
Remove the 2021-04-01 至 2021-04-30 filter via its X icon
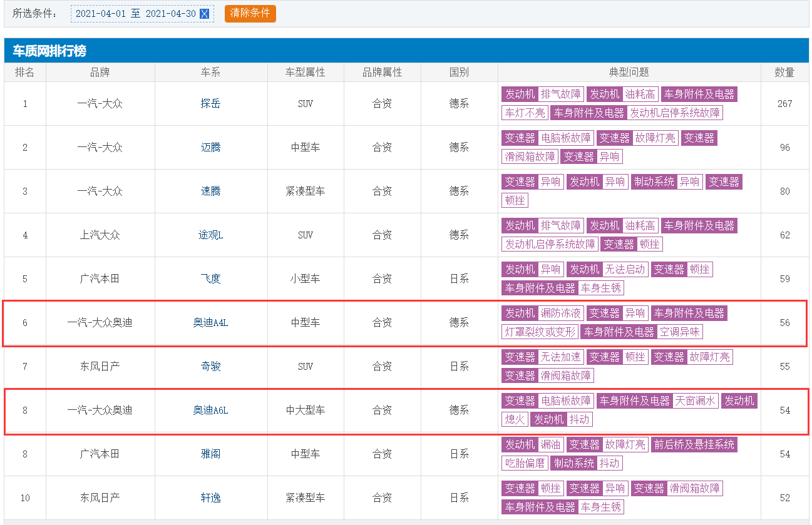pyautogui.click(x=204, y=14)
